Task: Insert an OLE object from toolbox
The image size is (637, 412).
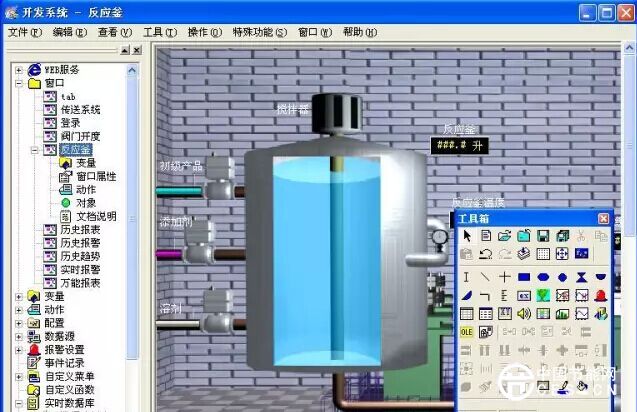Action: point(466,332)
